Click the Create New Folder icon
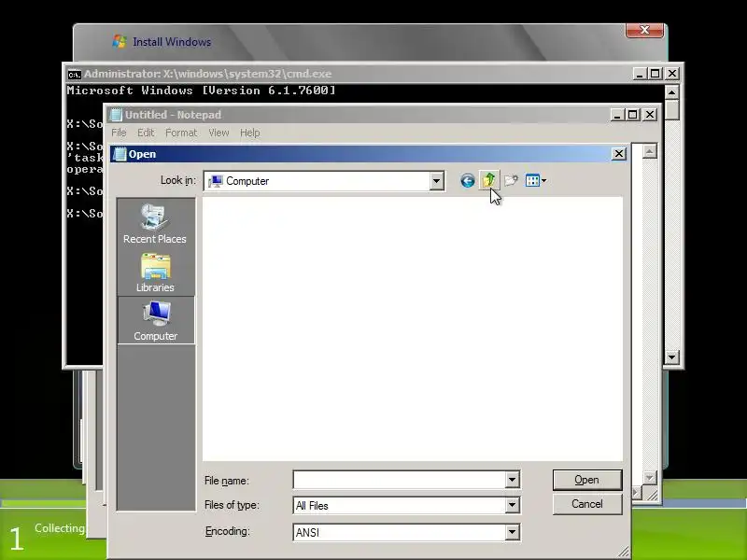The height and width of the screenshot is (560, 747). (x=511, y=180)
